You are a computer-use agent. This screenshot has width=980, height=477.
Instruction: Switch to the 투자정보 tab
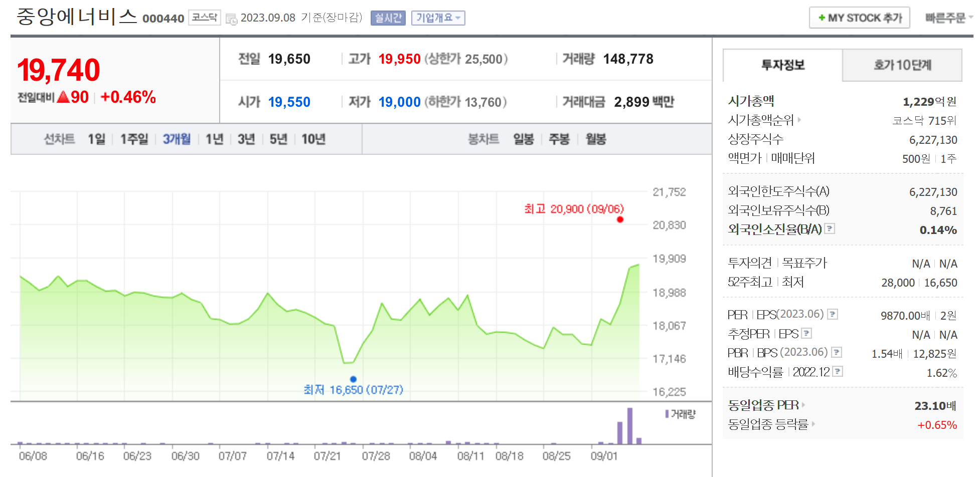[x=782, y=65]
